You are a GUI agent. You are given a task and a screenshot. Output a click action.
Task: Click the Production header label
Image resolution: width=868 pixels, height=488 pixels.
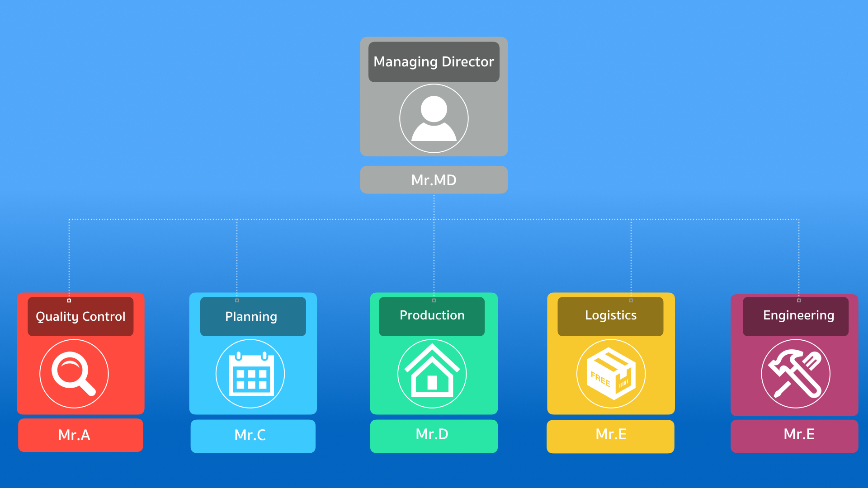pyautogui.click(x=432, y=316)
